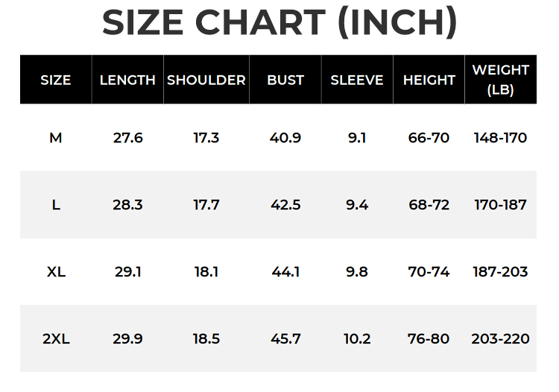The width and height of the screenshot is (559, 392).
Task: Click the SIZE CHART (INCH) title
Action: pyautogui.click(x=279, y=22)
